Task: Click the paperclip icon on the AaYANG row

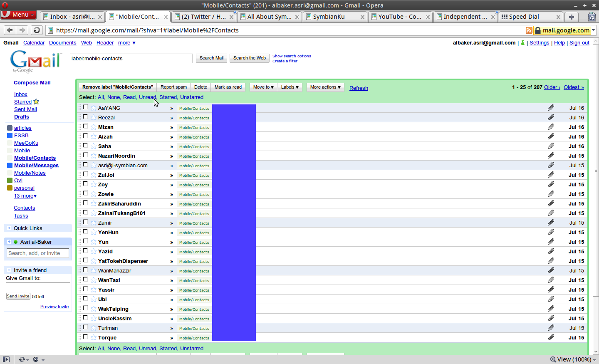Action: coord(551,107)
